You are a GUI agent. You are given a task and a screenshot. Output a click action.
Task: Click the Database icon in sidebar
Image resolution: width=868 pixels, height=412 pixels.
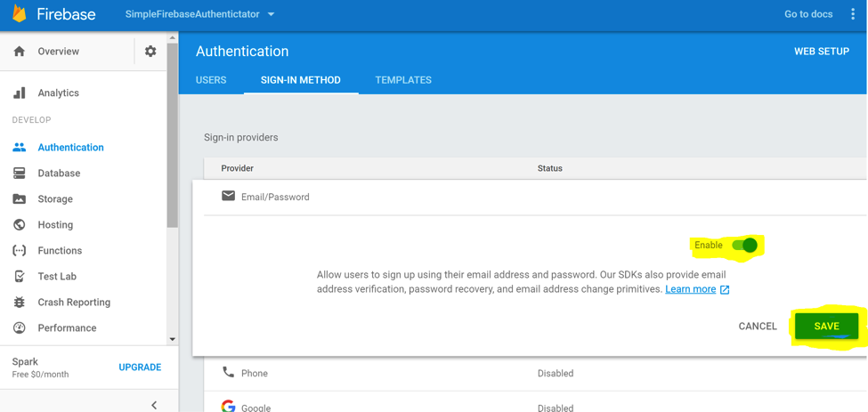(x=20, y=174)
